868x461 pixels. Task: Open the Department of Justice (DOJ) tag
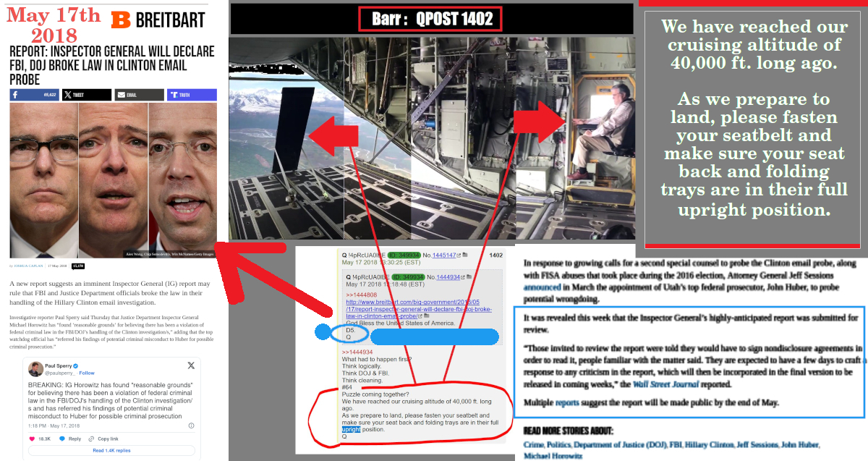coord(620,444)
